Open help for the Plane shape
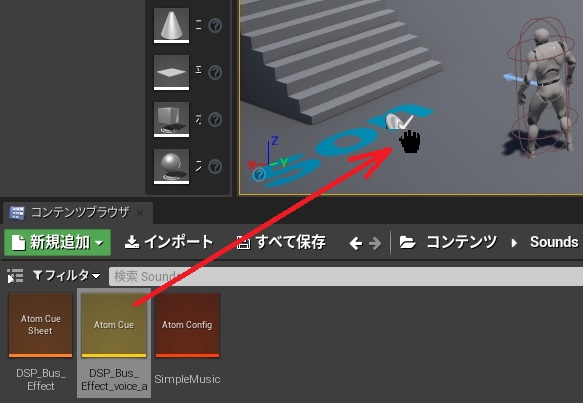This screenshot has height=403, width=583. coord(215,72)
